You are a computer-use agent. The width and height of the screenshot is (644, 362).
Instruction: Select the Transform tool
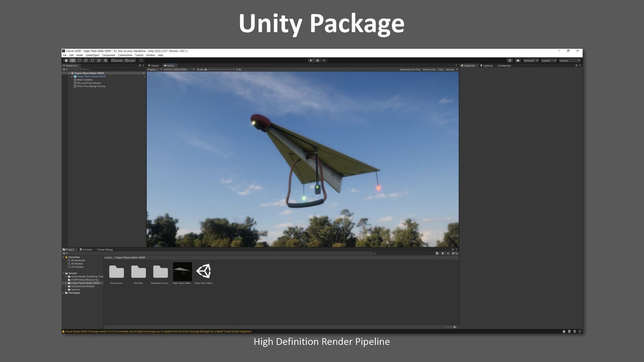99,61
